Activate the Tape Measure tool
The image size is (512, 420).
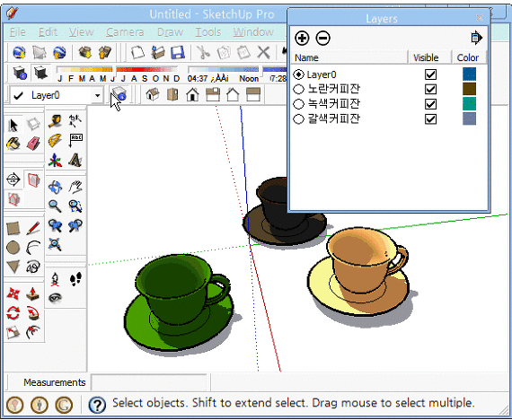coord(55,121)
